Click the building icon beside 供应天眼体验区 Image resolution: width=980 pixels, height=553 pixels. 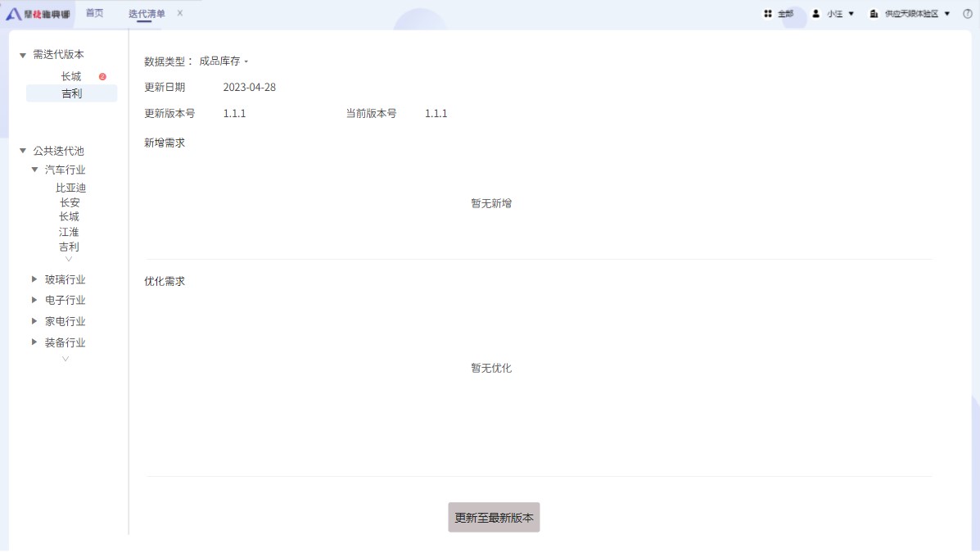click(x=874, y=14)
